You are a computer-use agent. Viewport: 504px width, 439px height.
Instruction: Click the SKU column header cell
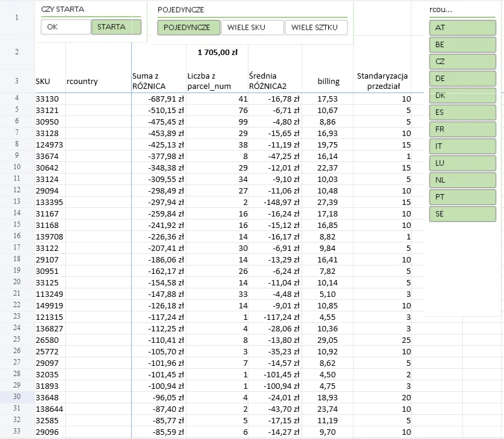pos(50,81)
